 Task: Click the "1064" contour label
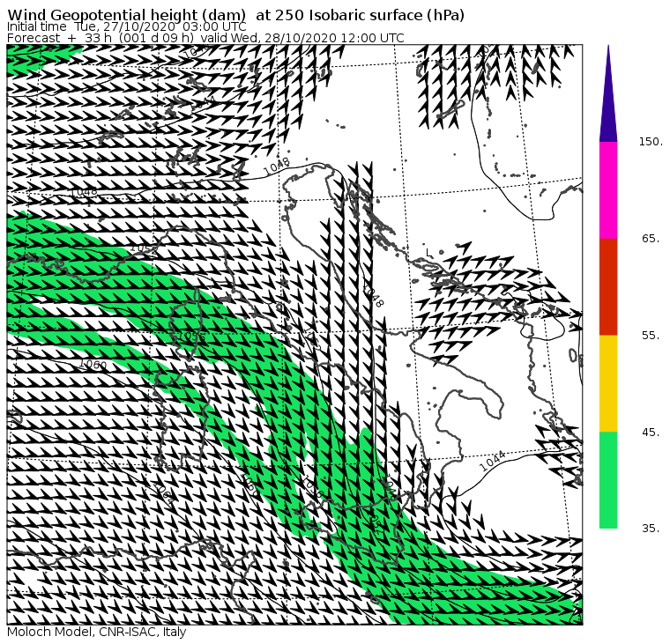[164, 493]
